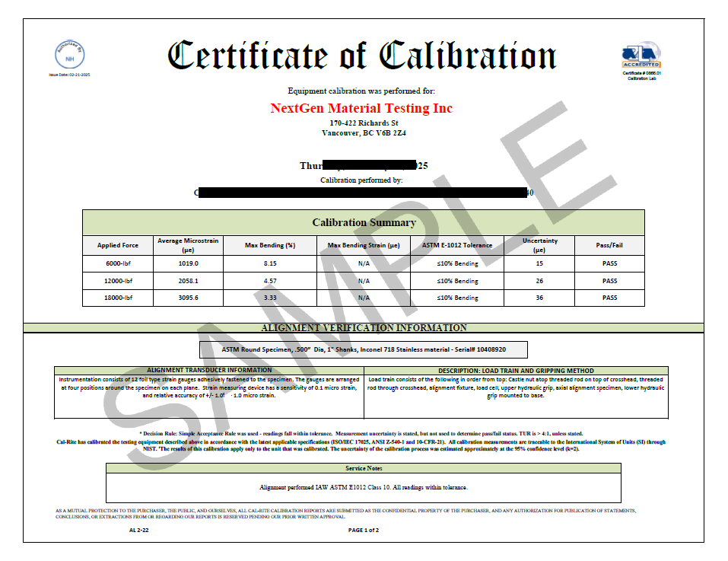Select 'Equipment calibration was performed for:' line
The height and width of the screenshot is (561, 728).
click(361, 91)
